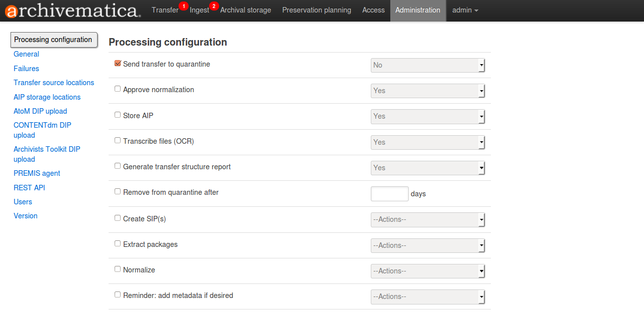644x312 pixels.
Task: Open the Extract packages actions dropdown
Action: (428, 245)
